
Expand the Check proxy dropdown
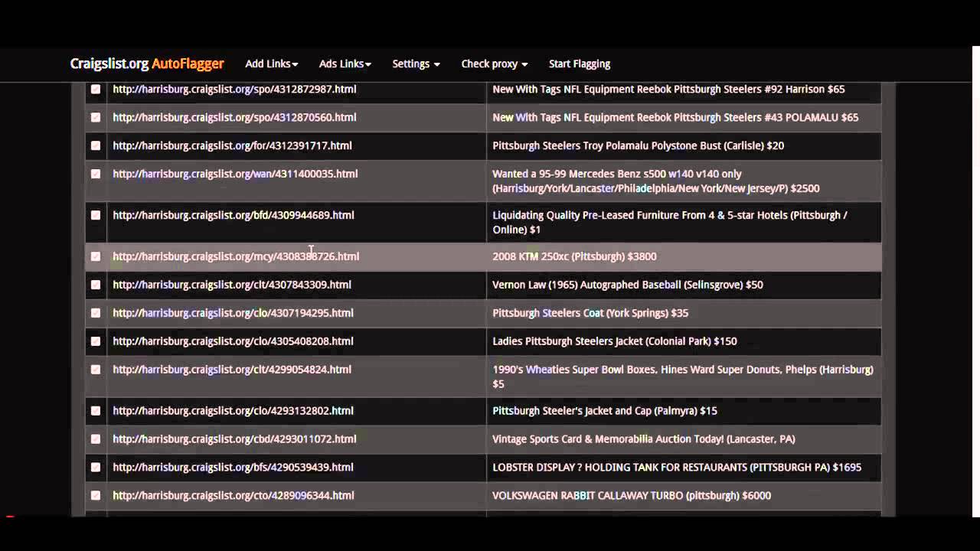495,64
